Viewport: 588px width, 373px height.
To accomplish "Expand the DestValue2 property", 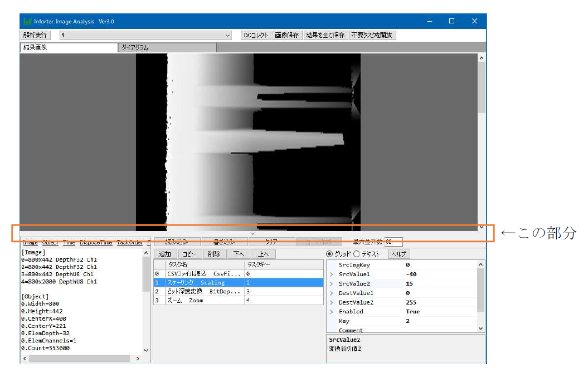I will [332, 302].
